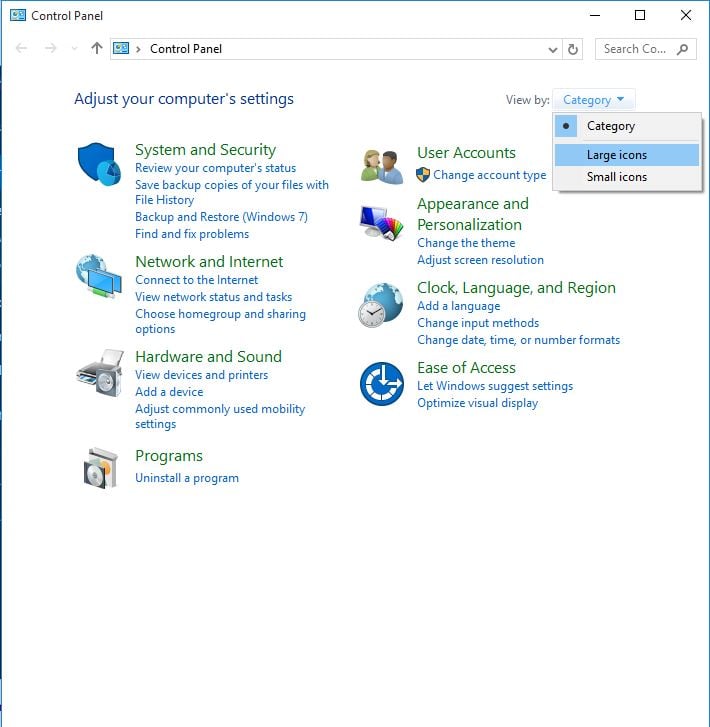The height and width of the screenshot is (727, 710).
Task: Click Let Windows suggest settings
Action: coord(495,386)
